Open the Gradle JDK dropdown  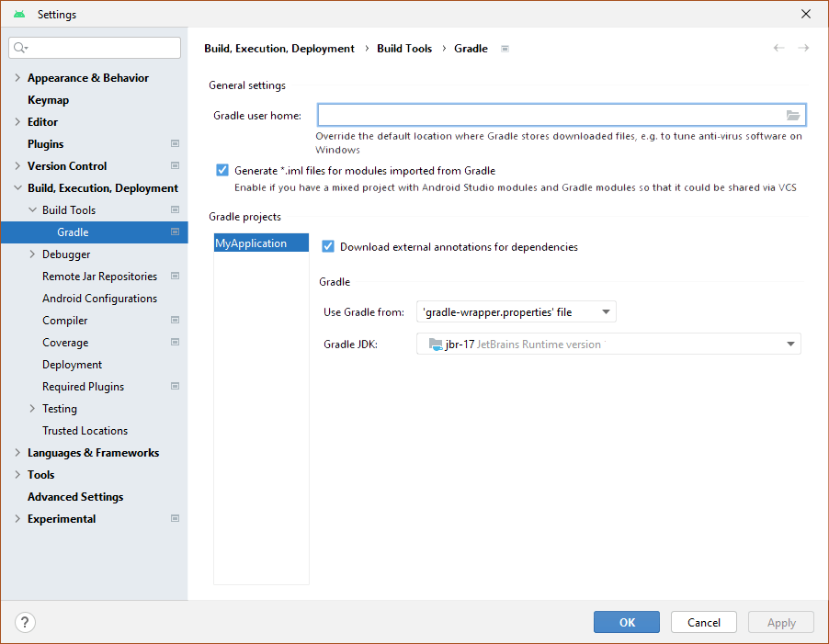[x=608, y=344]
